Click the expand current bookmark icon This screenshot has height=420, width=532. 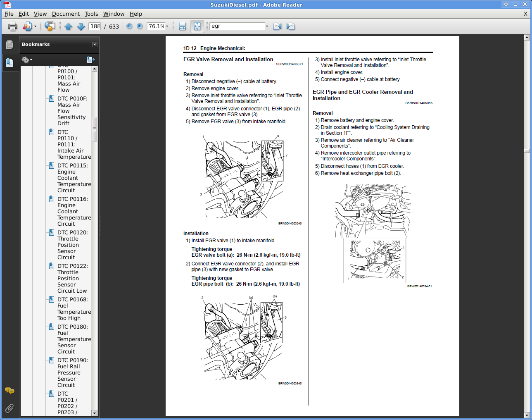point(91,60)
